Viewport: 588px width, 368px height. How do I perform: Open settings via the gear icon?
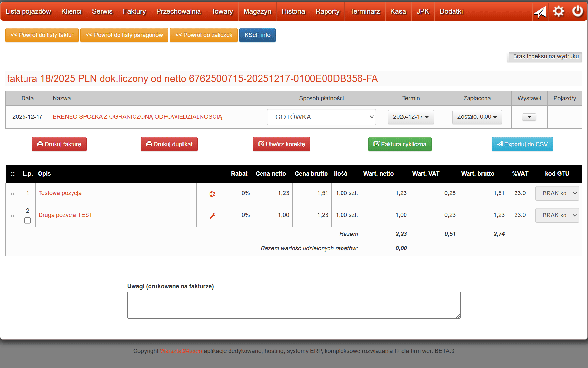pos(558,11)
